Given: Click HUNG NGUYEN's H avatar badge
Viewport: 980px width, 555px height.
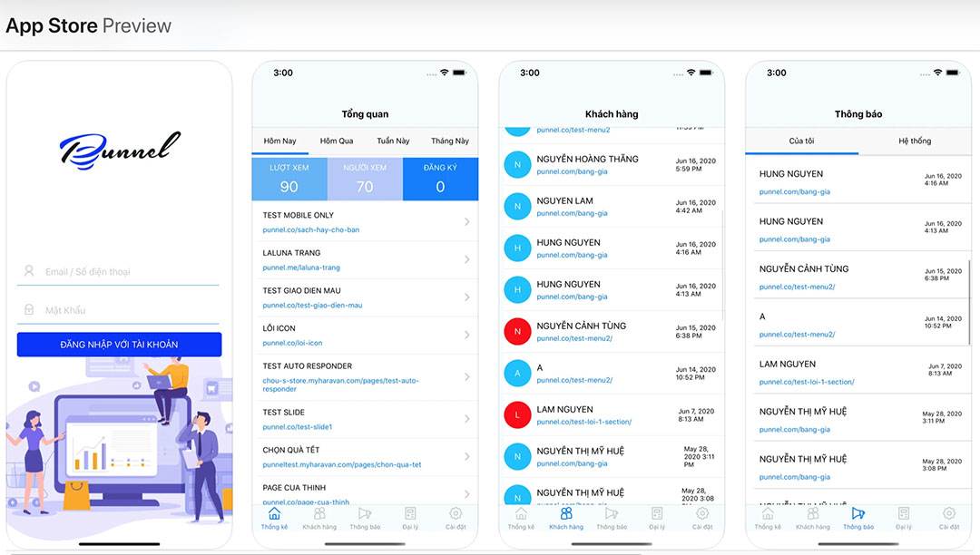Looking at the screenshot, I should [517, 248].
